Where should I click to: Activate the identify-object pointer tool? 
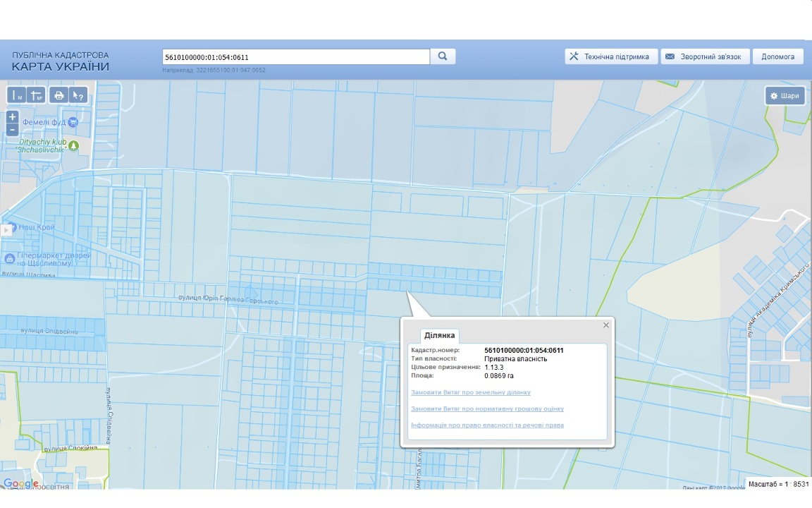tap(78, 95)
